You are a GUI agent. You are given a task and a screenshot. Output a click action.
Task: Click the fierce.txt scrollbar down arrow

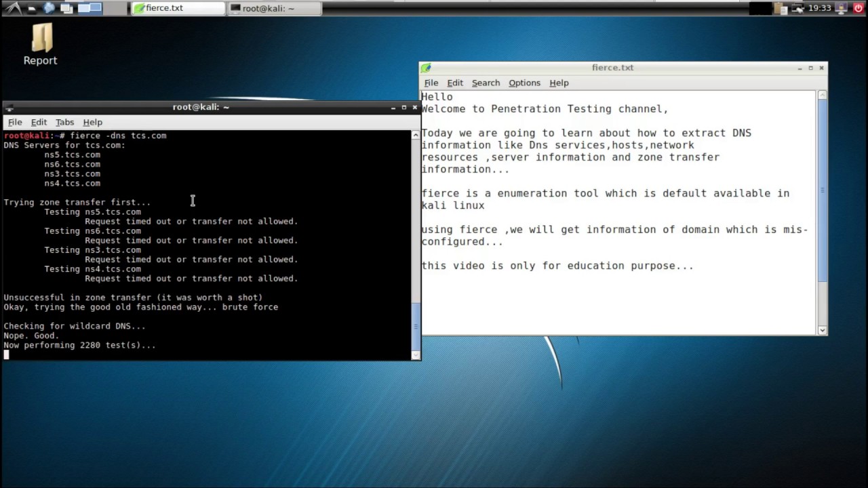[x=822, y=330]
